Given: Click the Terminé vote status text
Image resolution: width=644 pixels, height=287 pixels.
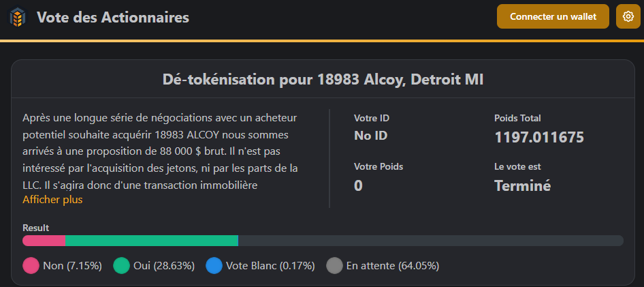Looking at the screenshot, I should pyautogui.click(x=522, y=185).
